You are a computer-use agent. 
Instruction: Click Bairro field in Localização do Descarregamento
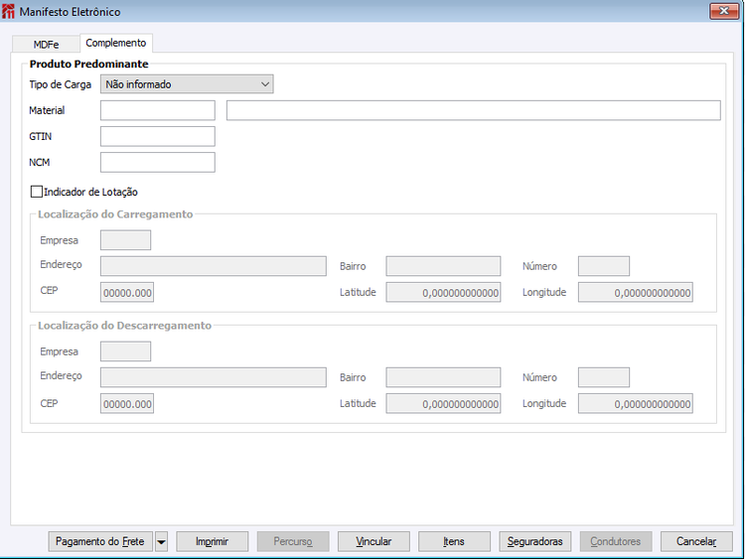point(443,377)
